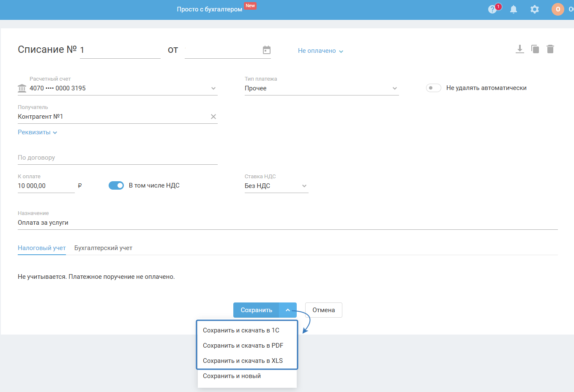Switch to Налоговый учет tab
The image size is (574, 392).
point(42,248)
